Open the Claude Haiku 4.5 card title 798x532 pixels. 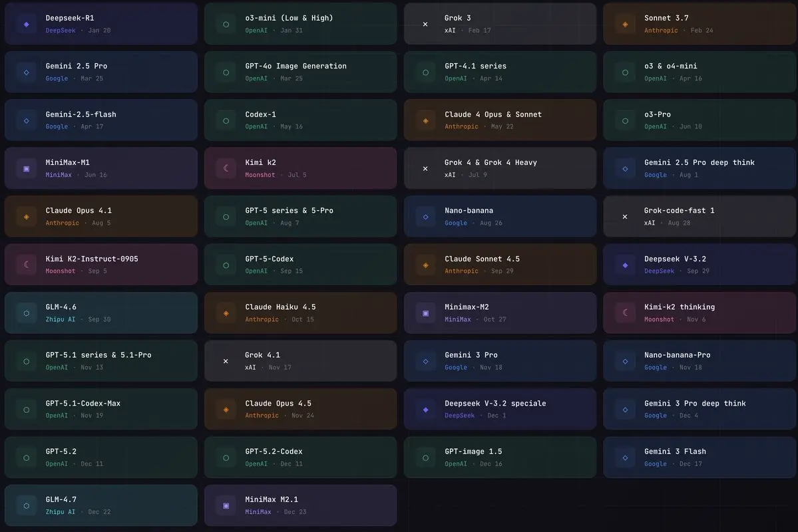(x=280, y=307)
